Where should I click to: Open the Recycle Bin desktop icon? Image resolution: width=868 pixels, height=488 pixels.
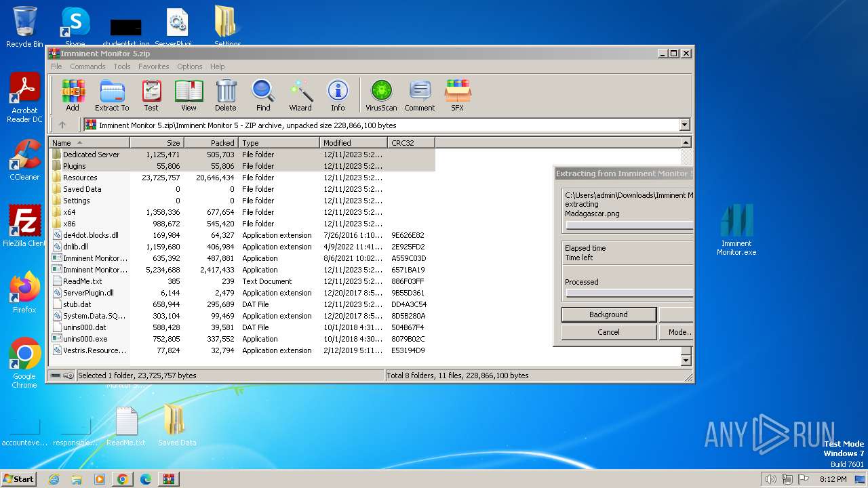24,27
